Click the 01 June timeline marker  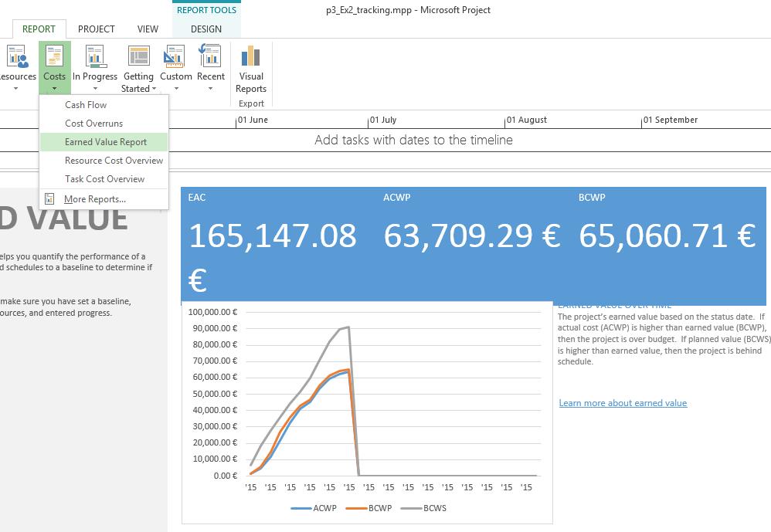pyautogui.click(x=253, y=120)
